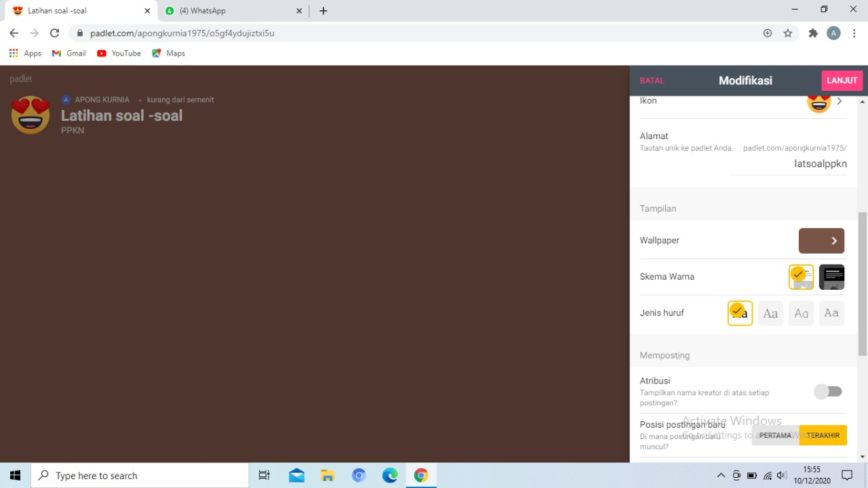
Task: Expand the Ikon picker chevron
Action: point(840,101)
